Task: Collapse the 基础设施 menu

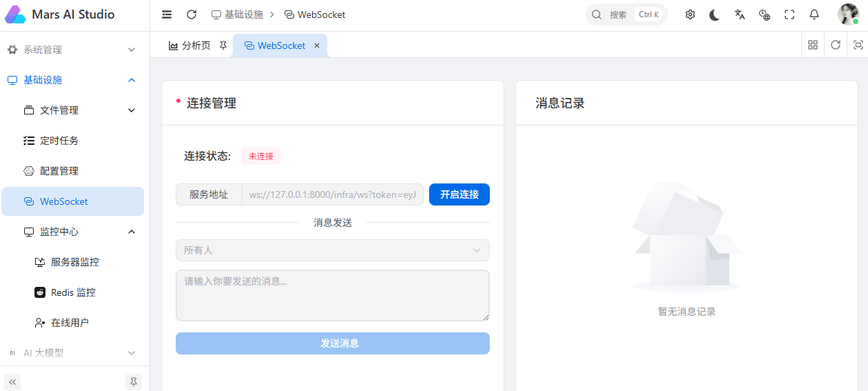Action: tap(72, 80)
